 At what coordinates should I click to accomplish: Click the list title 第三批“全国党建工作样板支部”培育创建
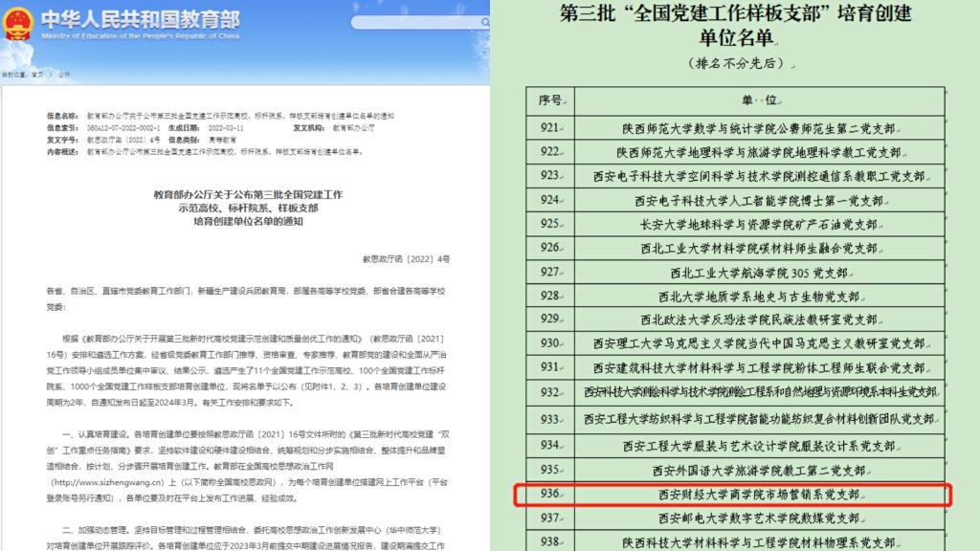pyautogui.click(x=736, y=13)
